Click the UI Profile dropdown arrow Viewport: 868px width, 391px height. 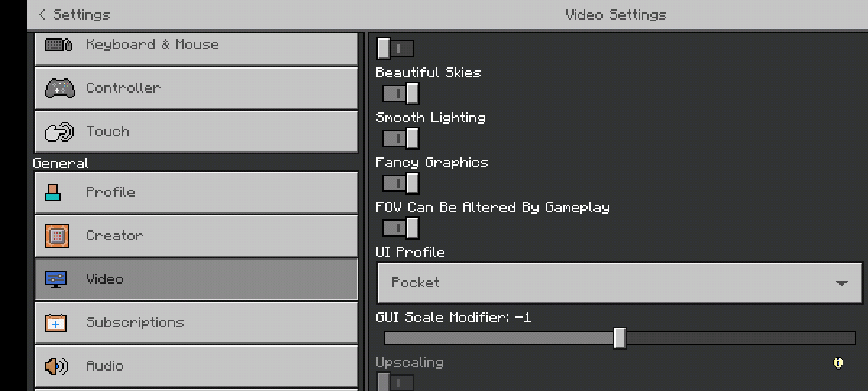click(x=842, y=283)
